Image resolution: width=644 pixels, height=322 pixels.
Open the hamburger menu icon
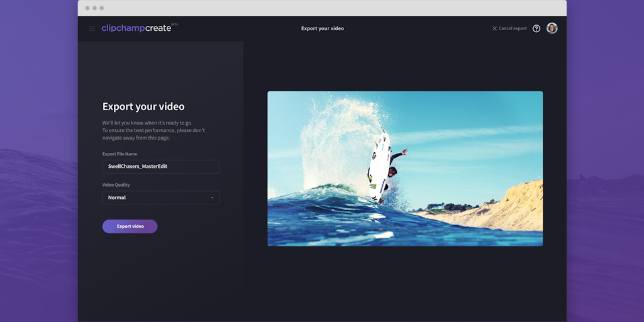(92, 28)
